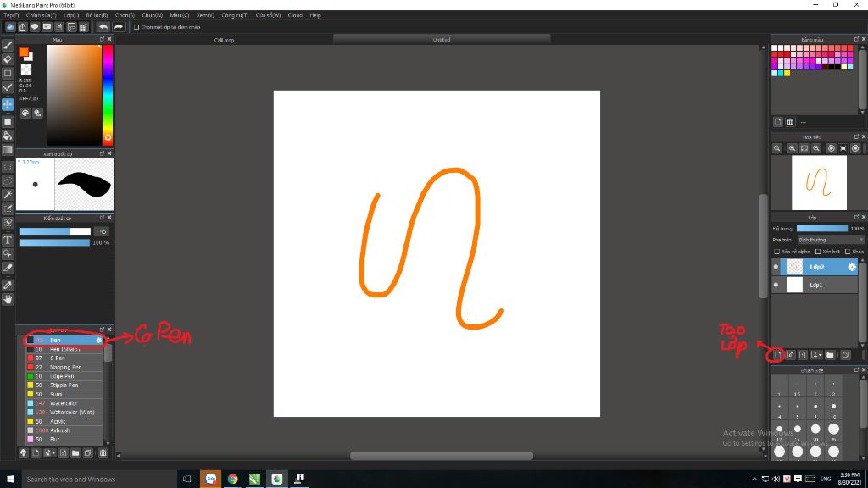Open the 'Pha trộn' blend mode dropdown
868x488 pixels.
click(x=831, y=240)
